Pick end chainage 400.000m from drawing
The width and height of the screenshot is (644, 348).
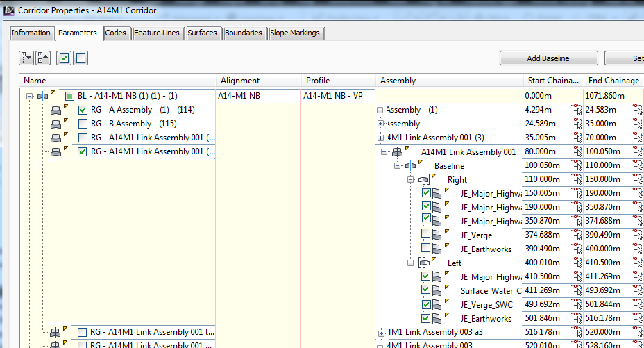pyautogui.click(x=638, y=249)
